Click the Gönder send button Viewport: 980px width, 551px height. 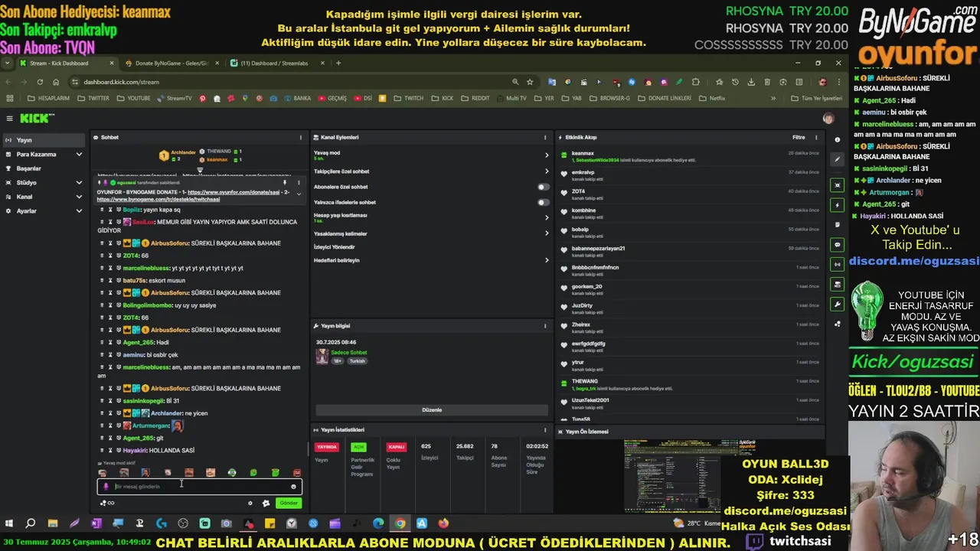click(289, 503)
